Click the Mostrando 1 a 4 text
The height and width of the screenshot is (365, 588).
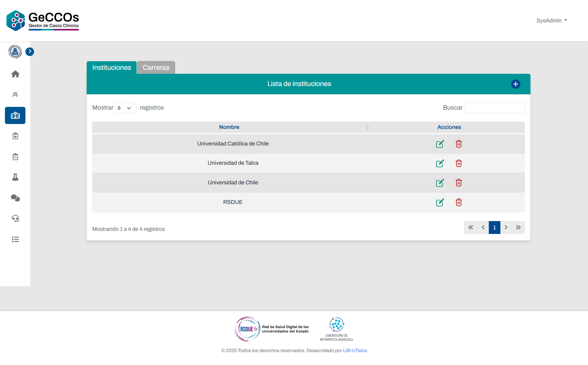tap(129, 229)
